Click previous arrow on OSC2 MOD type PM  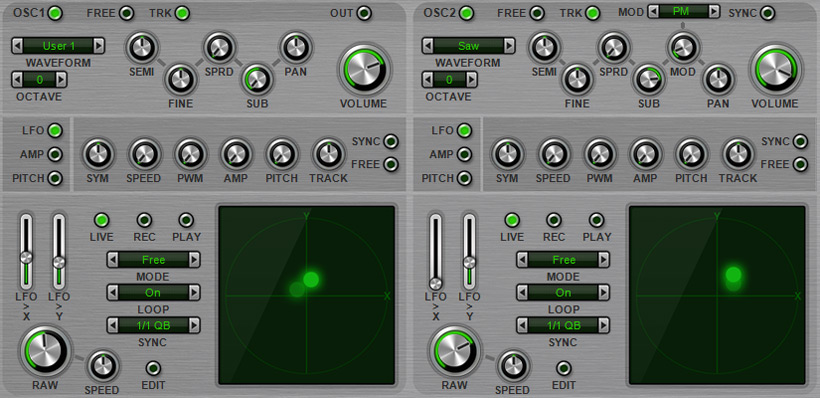pos(653,12)
